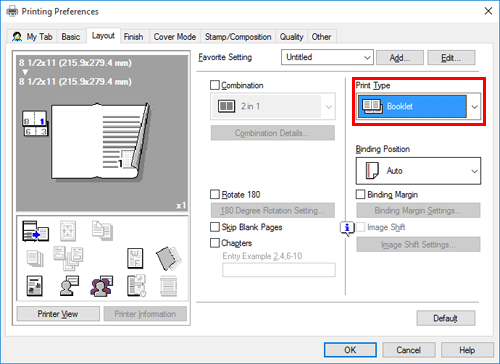Toggle Skip Blank Pages checkbox
Viewport: 500px width, 364px height.
click(215, 227)
